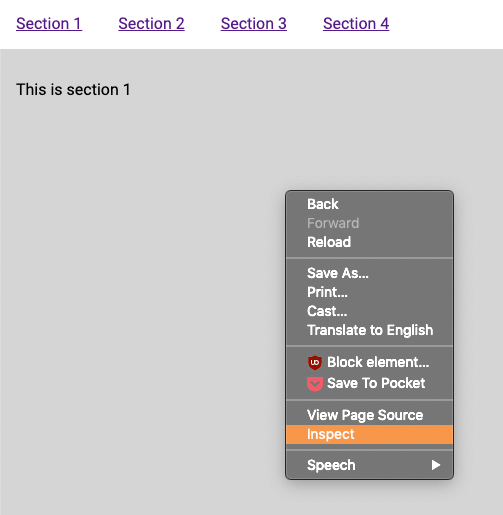Click the Pocket icon in context menu
This screenshot has width=503, height=515.
click(x=315, y=384)
